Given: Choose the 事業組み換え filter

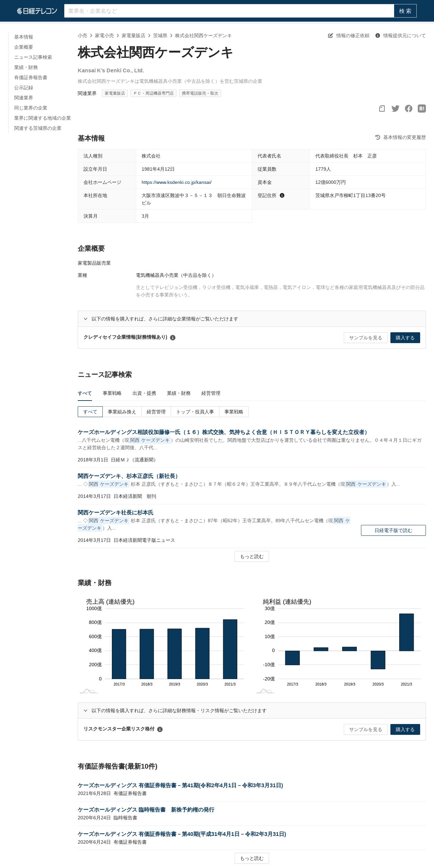Looking at the screenshot, I should (122, 412).
